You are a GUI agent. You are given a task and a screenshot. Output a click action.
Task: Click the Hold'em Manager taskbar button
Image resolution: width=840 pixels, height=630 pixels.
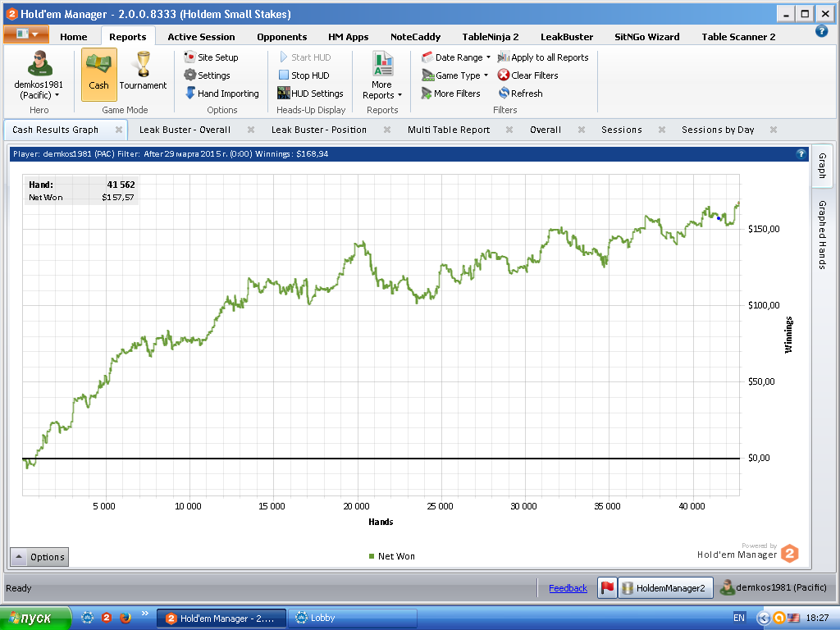[x=221, y=619]
